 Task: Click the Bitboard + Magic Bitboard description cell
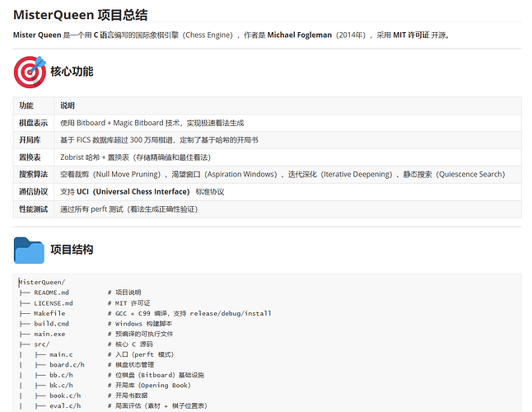tap(287, 123)
